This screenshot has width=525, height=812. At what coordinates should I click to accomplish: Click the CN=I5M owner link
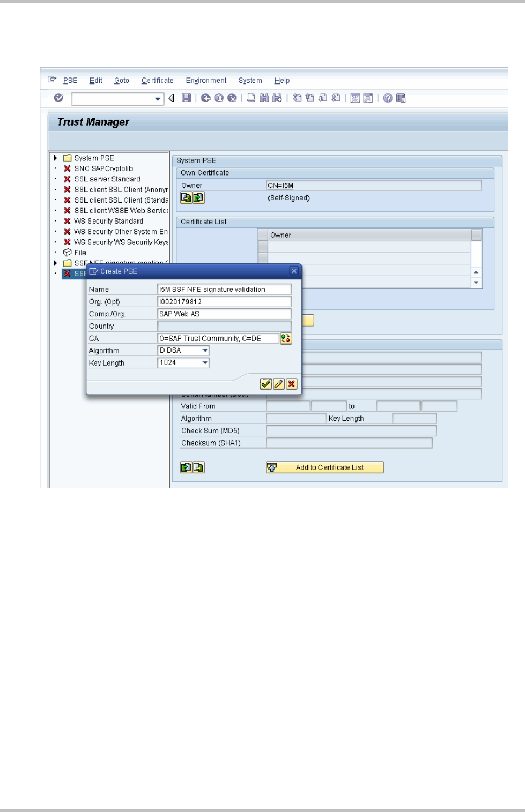click(280, 185)
